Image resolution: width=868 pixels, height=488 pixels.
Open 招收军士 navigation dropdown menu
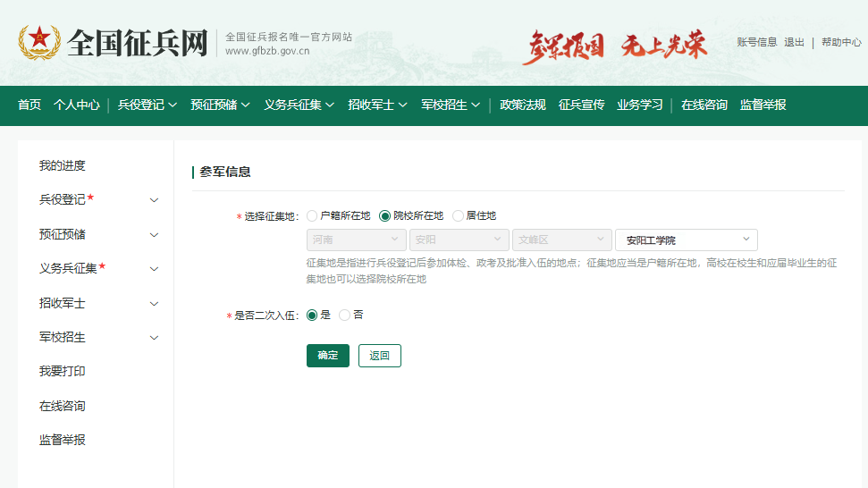[377, 105]
